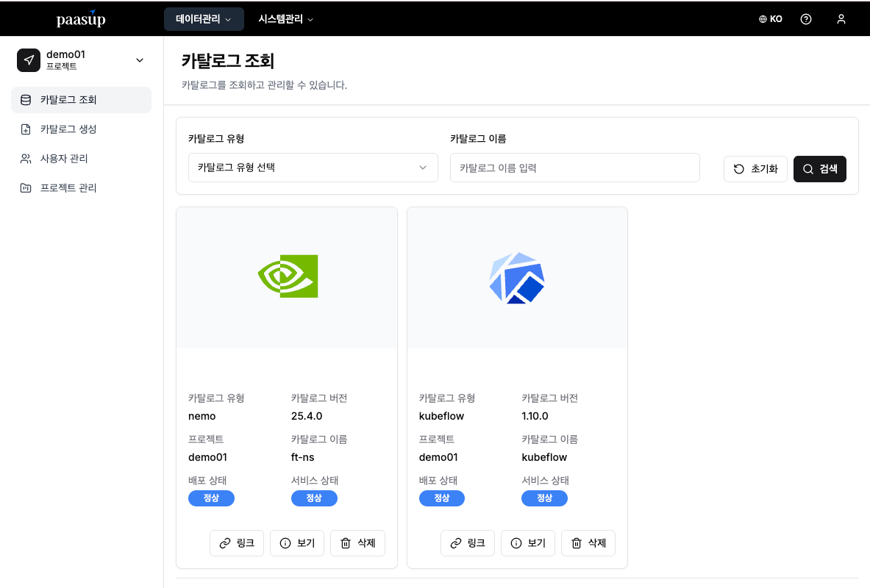Click 삭제 on the kubeflow card
The width and height of the screenshot is (870, 588).
pyautogui.click(x=588, y=543)
